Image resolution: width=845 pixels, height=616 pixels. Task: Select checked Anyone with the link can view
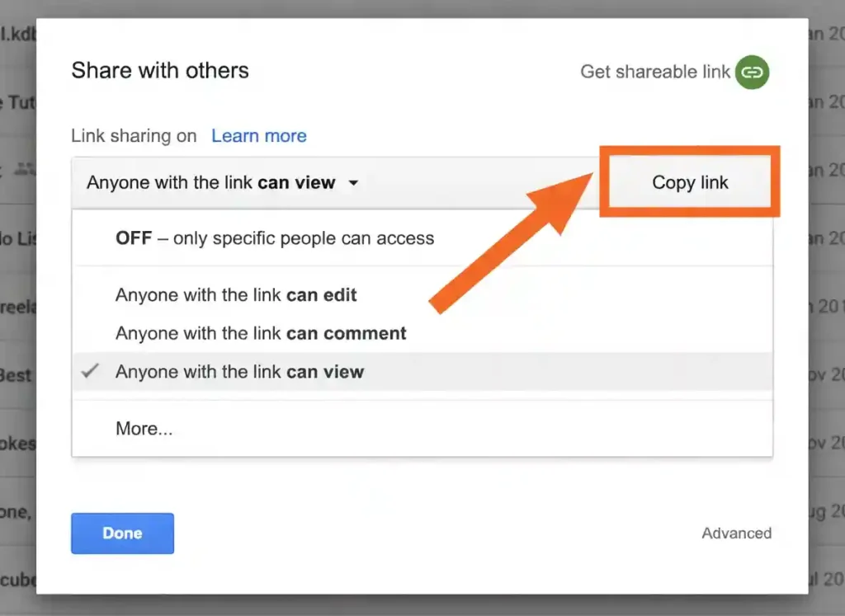[422, 372]
